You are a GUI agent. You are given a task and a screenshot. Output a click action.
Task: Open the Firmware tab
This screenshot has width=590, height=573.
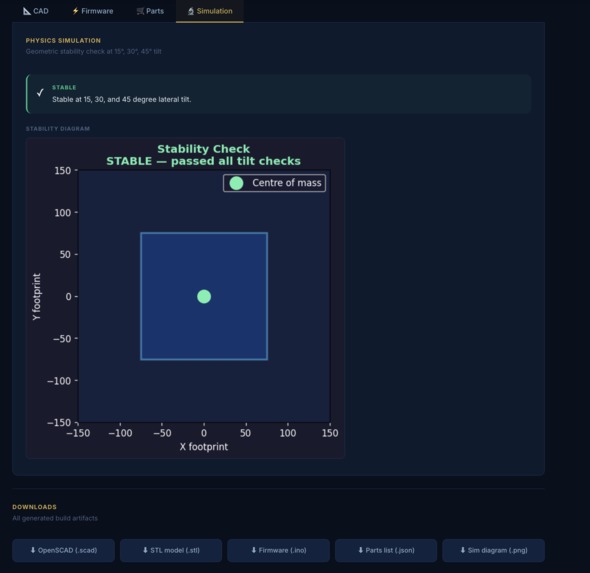(93, 11)
